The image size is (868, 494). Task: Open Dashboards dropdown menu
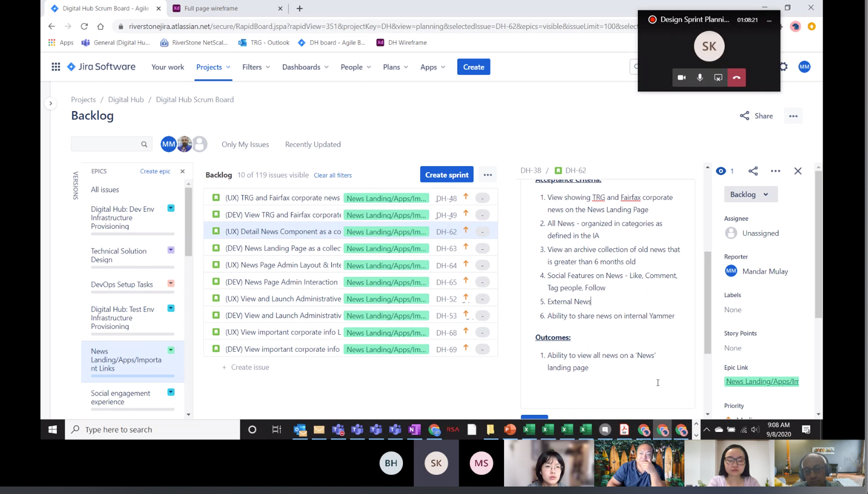[306, 67]
